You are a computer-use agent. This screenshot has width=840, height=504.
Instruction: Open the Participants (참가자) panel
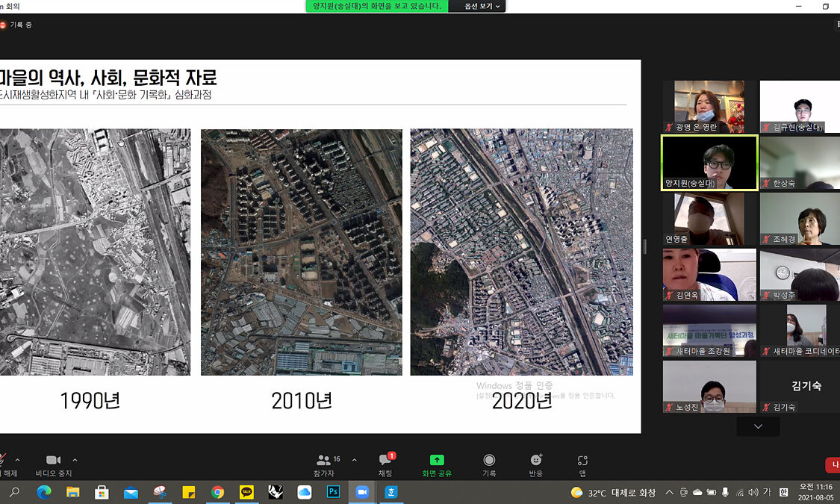[x=324, y=464]
